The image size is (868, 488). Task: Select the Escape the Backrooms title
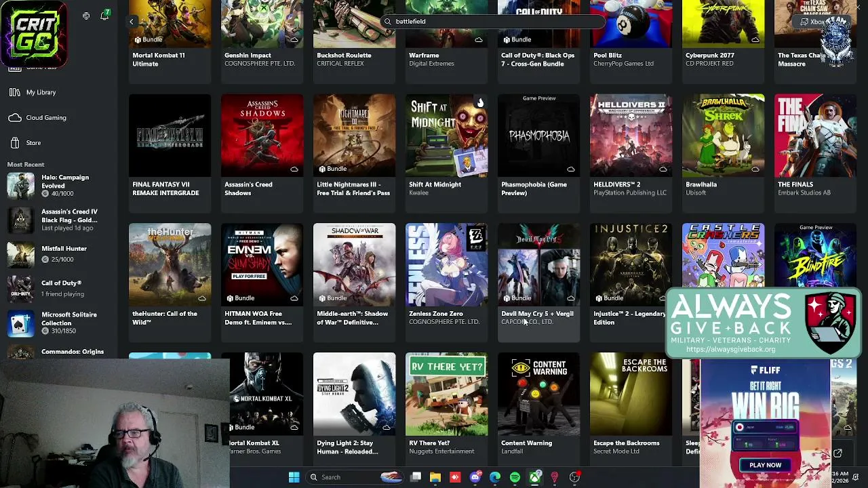(x=627, y=443)
